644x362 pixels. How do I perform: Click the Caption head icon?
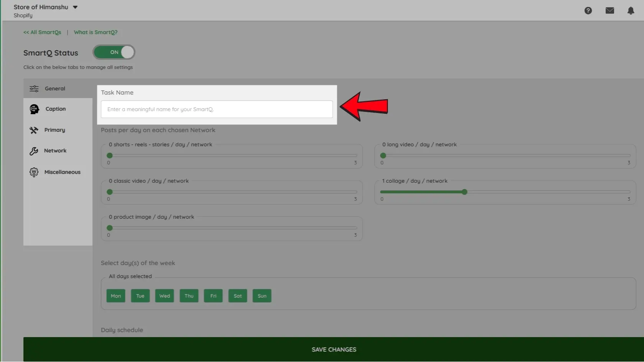(x=34, y=109)
